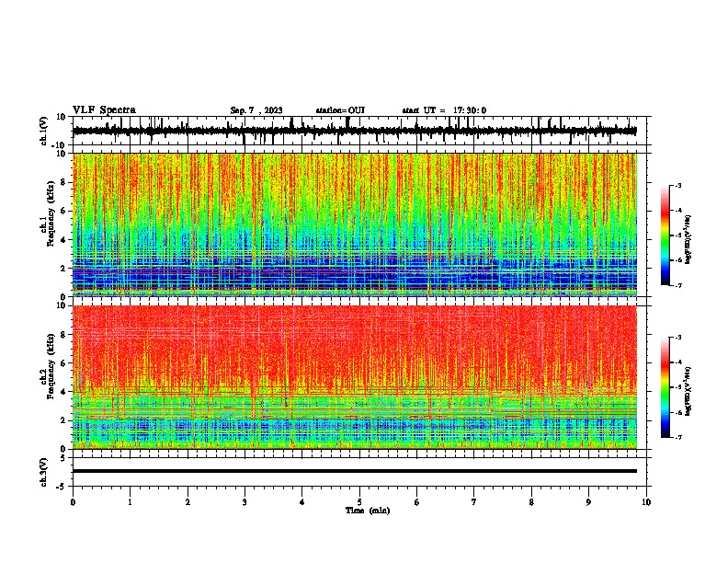The width and height of the screenshot is (728, 563).
Task: Click the "ch.3(V)" axis label
Action: point(44,472)
